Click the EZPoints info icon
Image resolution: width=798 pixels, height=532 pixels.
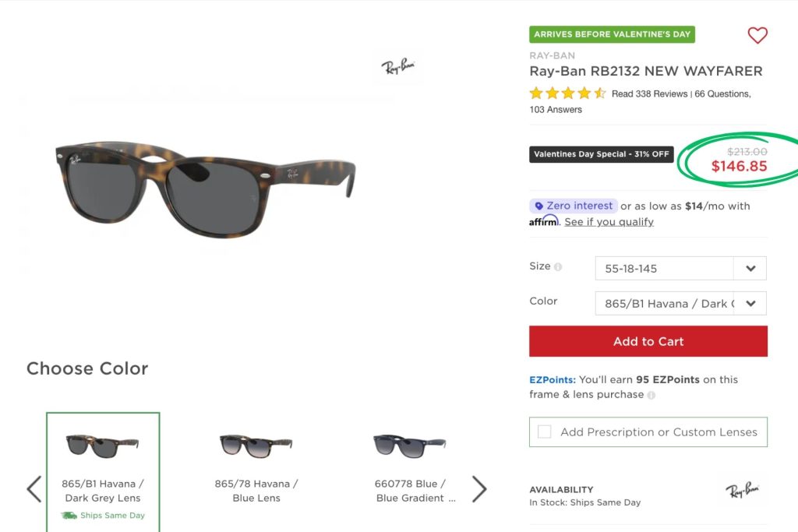click(651, 395)
